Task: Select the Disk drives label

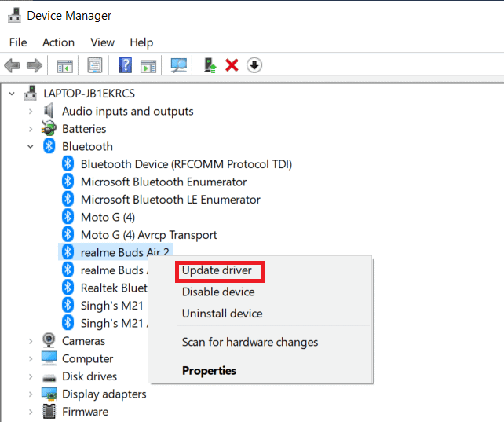Action: [89, 376]
